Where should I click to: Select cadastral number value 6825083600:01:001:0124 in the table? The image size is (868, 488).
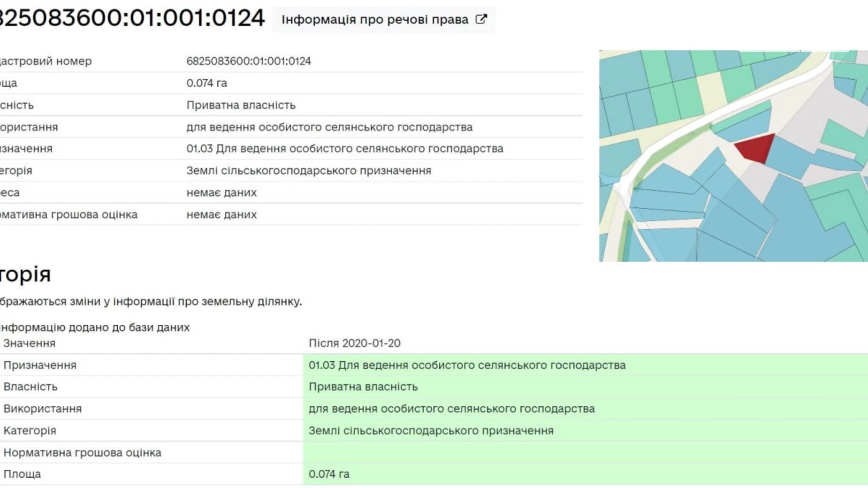(249, 61)
